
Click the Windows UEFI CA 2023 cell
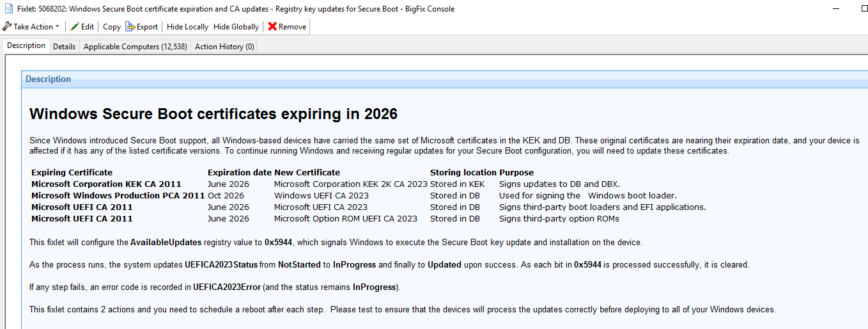tap(321, 195)
